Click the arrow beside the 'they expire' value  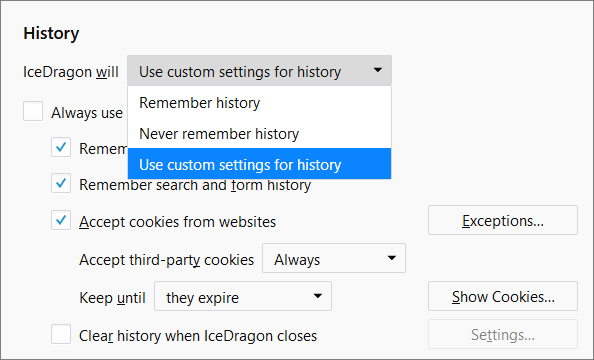pos(318,296)
